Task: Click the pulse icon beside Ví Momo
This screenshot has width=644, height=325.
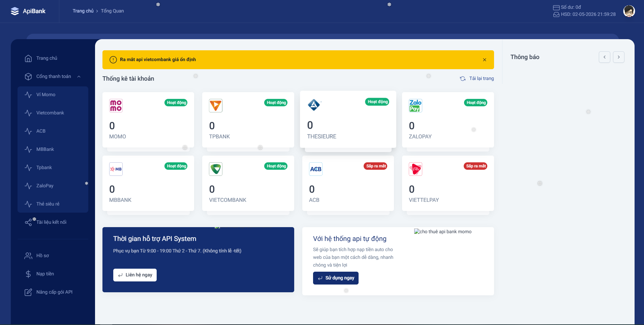Action: click(28, 95)
